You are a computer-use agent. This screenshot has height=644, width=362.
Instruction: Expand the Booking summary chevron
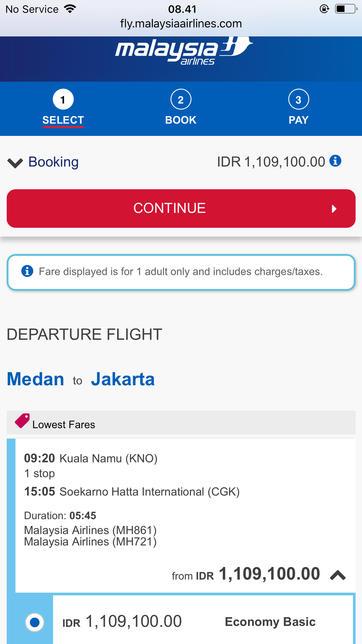[15, 163]
